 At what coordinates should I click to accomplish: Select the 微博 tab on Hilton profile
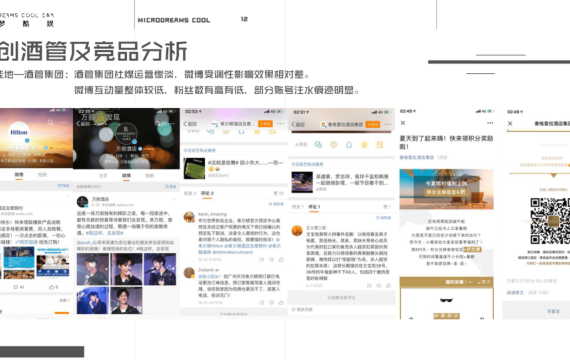[x=19, y=175]
